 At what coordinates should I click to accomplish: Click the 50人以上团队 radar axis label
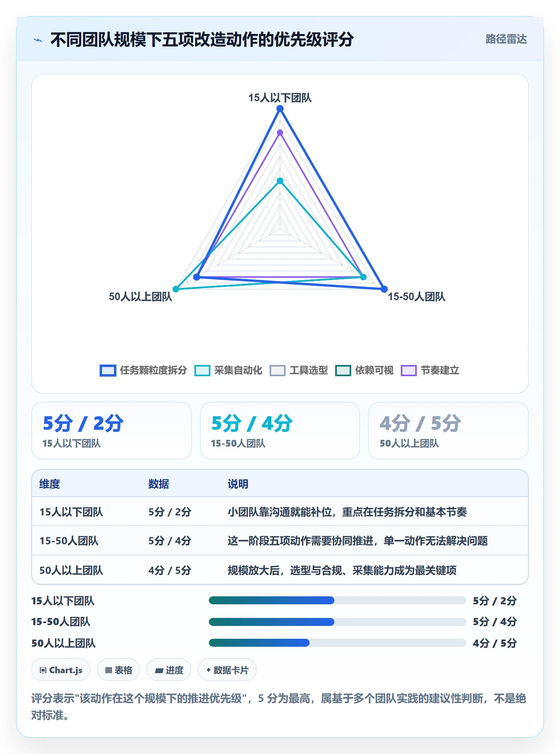pyautogui.click(x=140, y=297)
